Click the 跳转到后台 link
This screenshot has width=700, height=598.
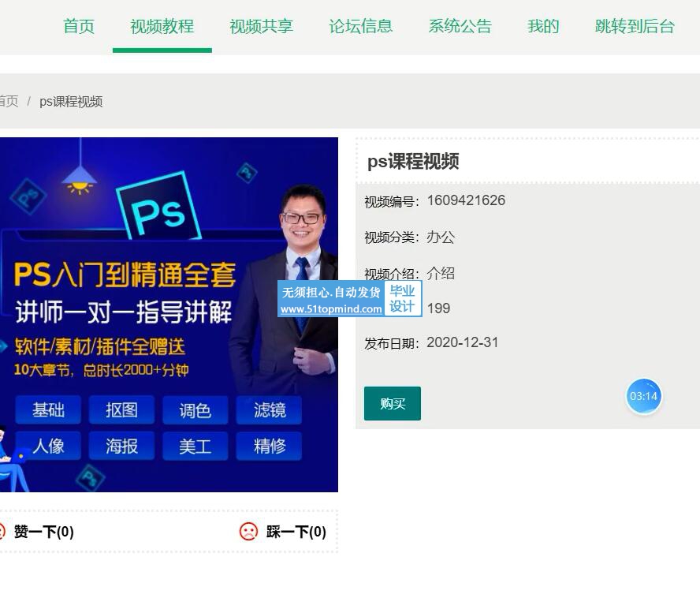pyautogui.click(x=635, y=26)
